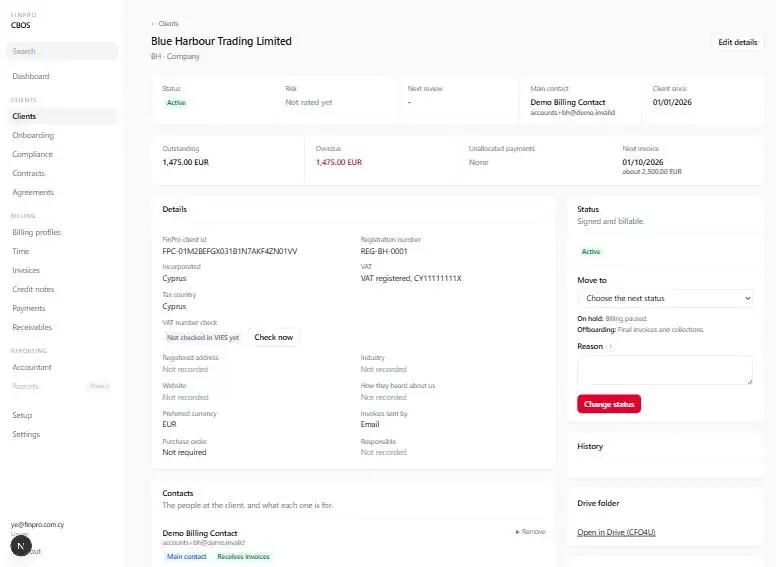This screenshot has width=776, height=567.
Task: Click the red overdue amount 1,475.00 EUR
Action: pos(339,162)
